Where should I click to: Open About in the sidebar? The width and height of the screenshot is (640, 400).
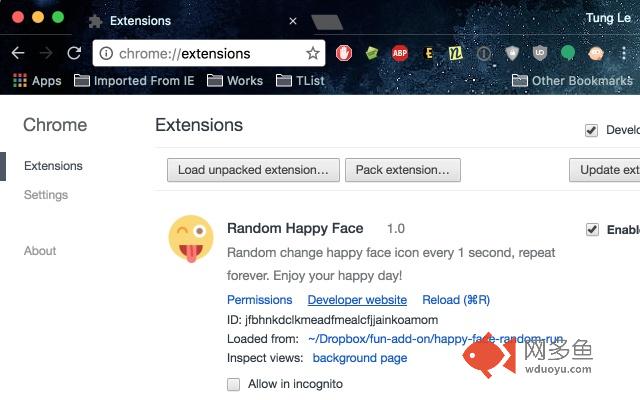click(40, 251)
